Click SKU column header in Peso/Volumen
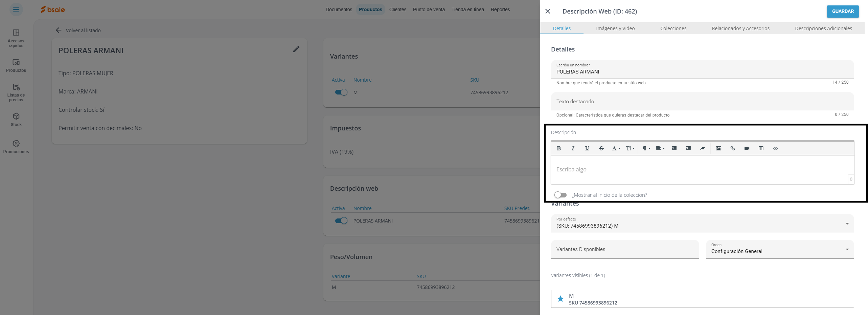This screenshot has width=868, height=315. (421, 276)
